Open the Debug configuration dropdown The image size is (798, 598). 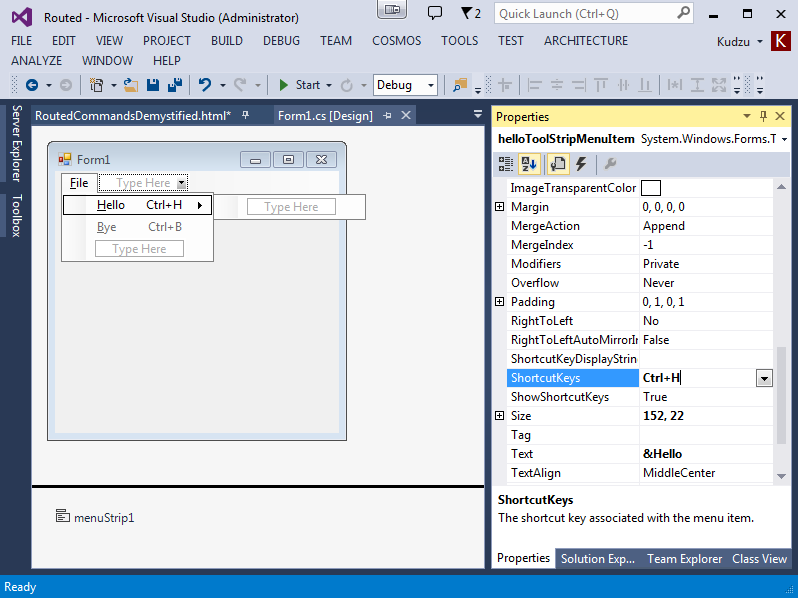click(405, 85)
